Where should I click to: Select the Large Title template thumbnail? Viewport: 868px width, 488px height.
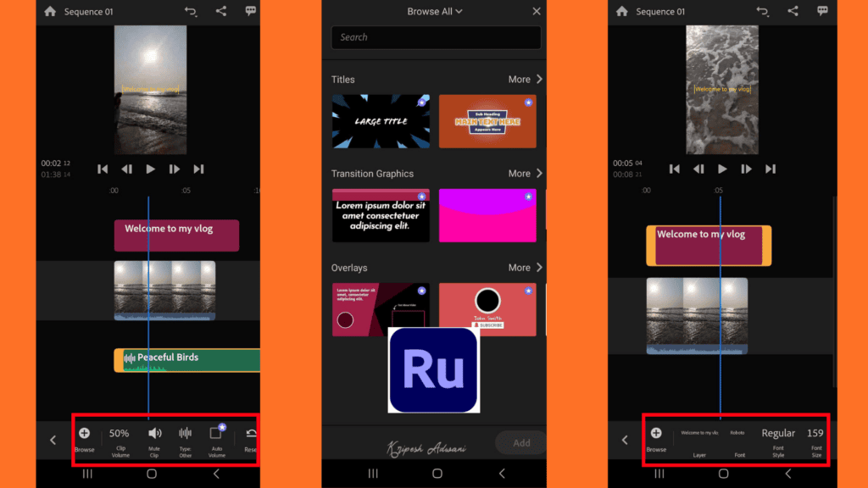pyautogui.click(x=380, y=121)
